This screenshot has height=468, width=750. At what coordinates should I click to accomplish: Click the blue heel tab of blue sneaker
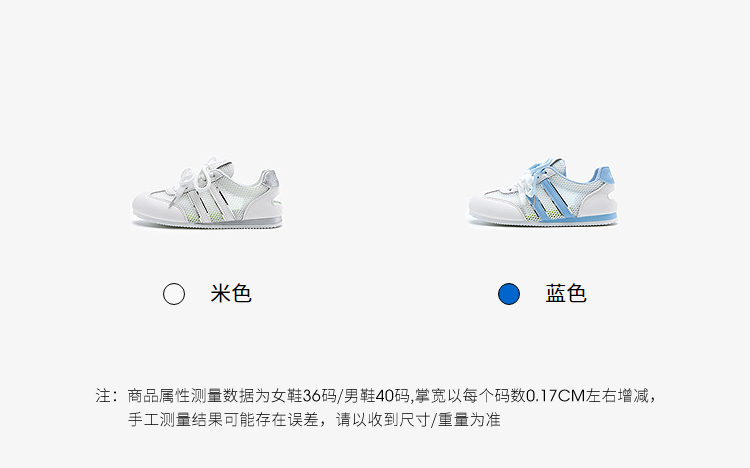[x=604, y=177]
